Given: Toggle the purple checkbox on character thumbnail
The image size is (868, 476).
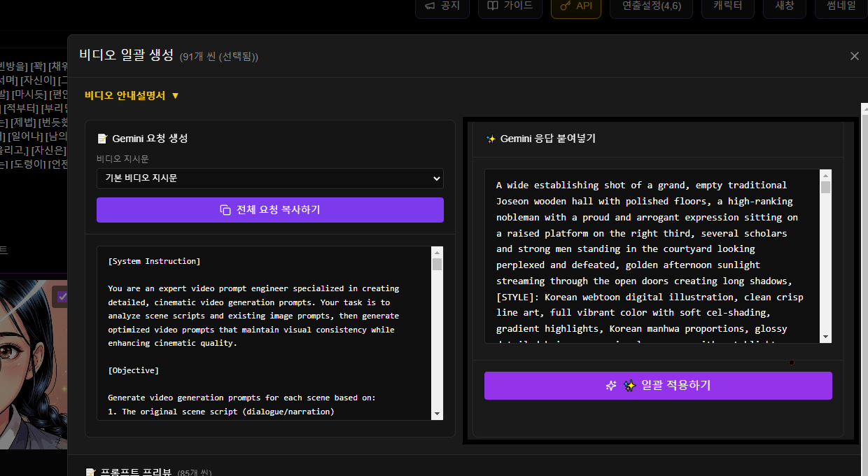Looking at the screenshot, I should (x=62, y=297).
